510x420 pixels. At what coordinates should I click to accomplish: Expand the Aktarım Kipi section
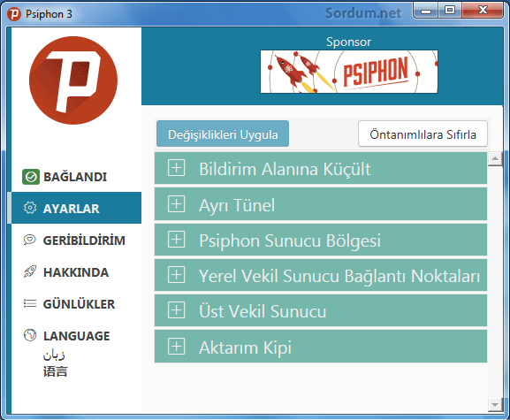pos(176,346)
